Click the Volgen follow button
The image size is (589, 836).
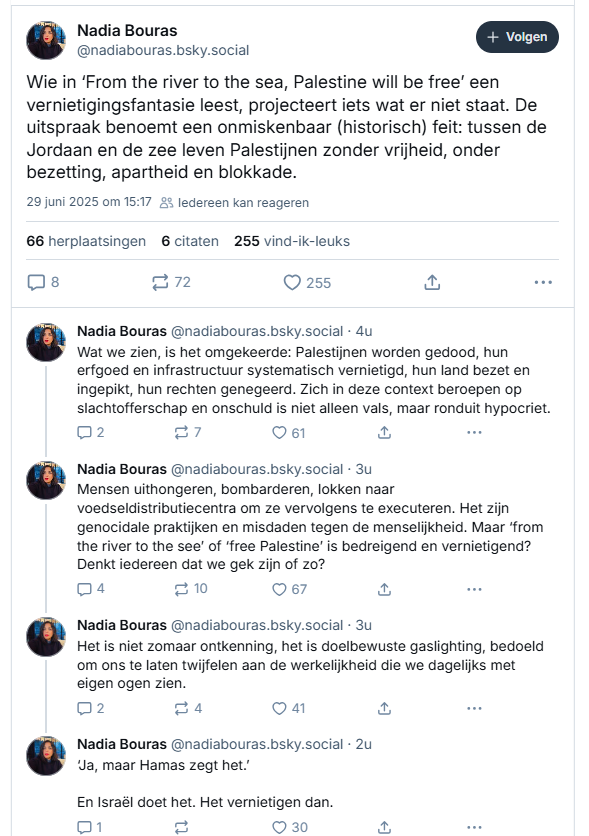pyautogui.click(x=517, y=37)
